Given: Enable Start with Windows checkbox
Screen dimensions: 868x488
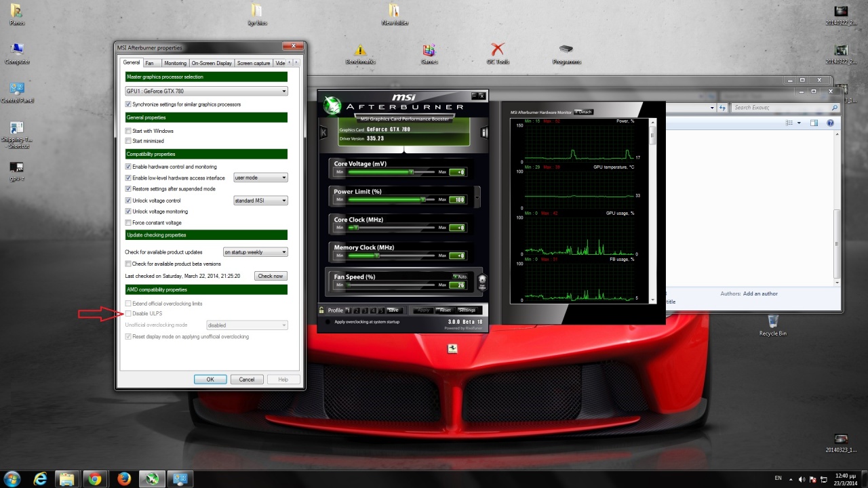Looking at the screenshot, I should tap(128, 131).
